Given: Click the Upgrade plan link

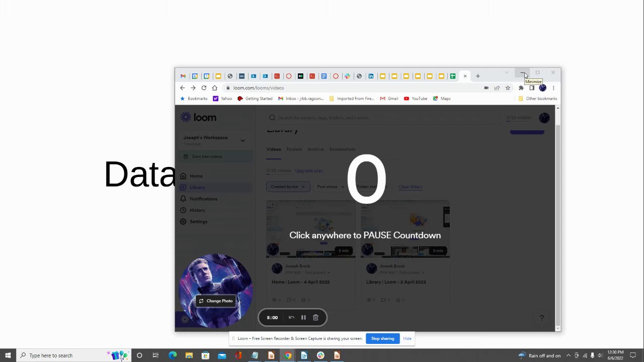Looking at the screenshot, I should click(309, 171).
